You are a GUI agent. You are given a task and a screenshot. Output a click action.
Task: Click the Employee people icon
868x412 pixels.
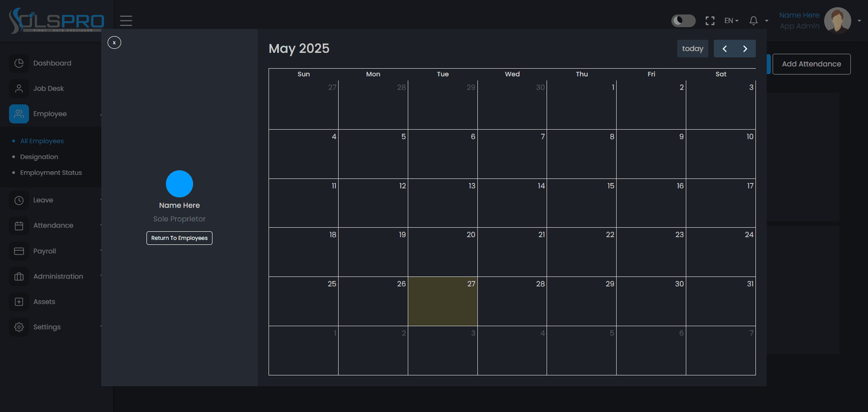19,114
